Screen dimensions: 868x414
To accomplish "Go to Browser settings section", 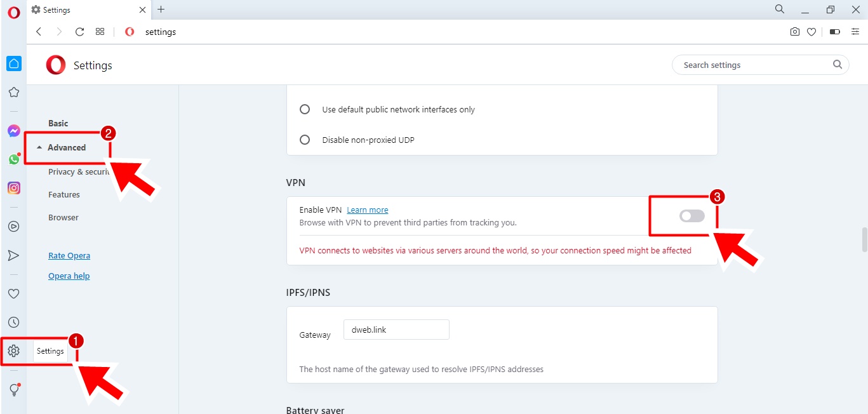I will click(63, 217).
